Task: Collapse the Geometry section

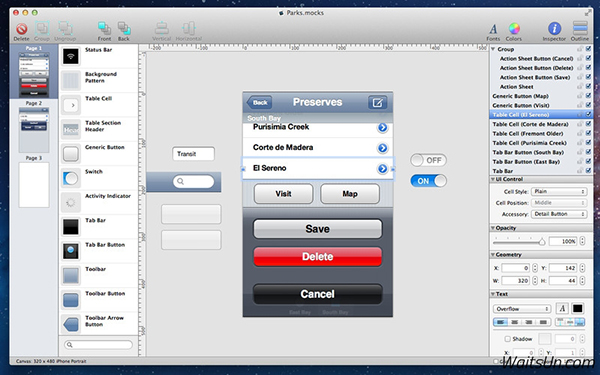Action: click(x=493, y=254)
